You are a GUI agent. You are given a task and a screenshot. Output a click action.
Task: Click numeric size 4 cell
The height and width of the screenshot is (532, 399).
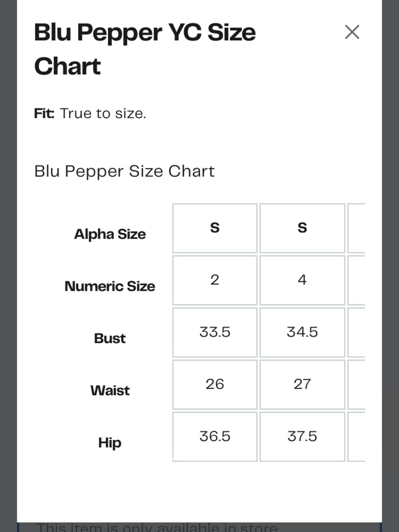302,280
